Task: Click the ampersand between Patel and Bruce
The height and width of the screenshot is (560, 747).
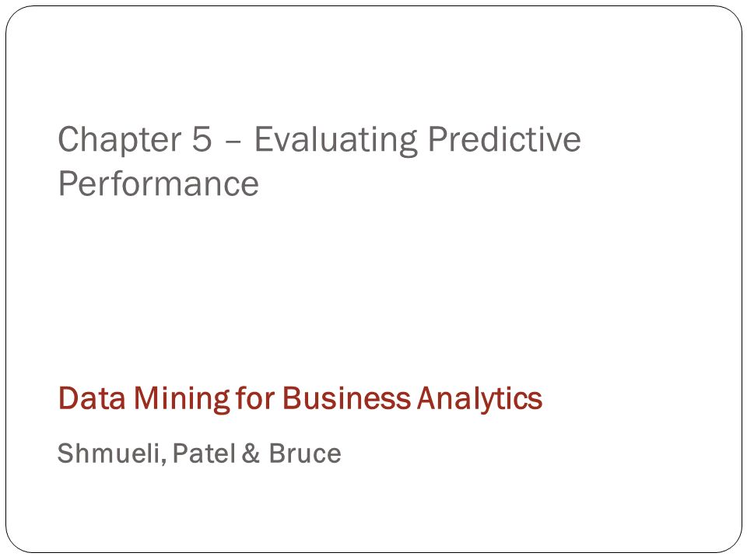Action: pos(251,453)
